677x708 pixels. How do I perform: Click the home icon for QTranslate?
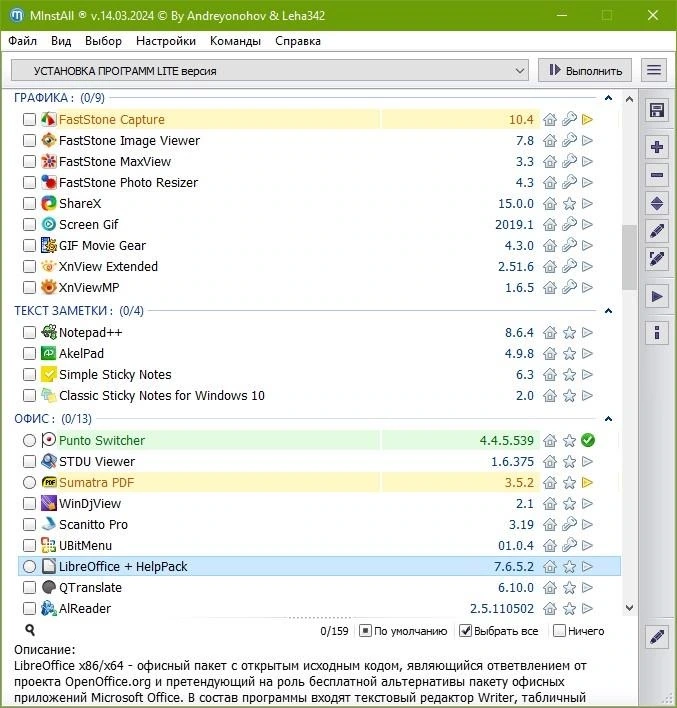tap(550, 587)
